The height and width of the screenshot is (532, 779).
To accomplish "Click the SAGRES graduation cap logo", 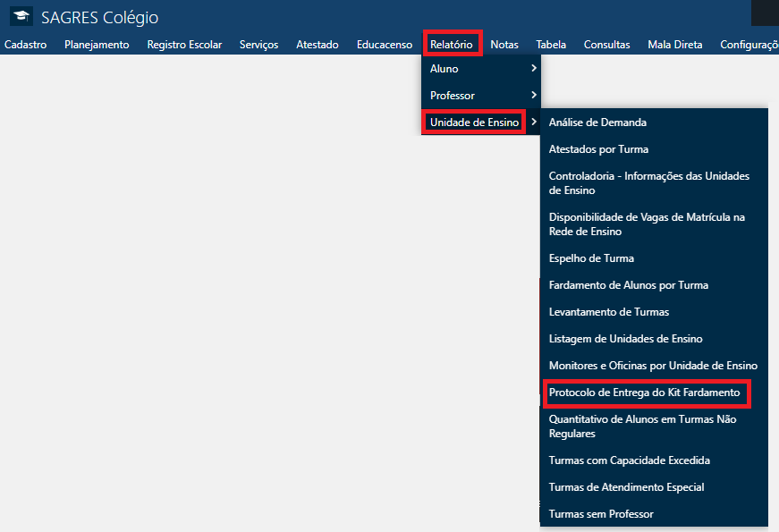I will [23, 16].
